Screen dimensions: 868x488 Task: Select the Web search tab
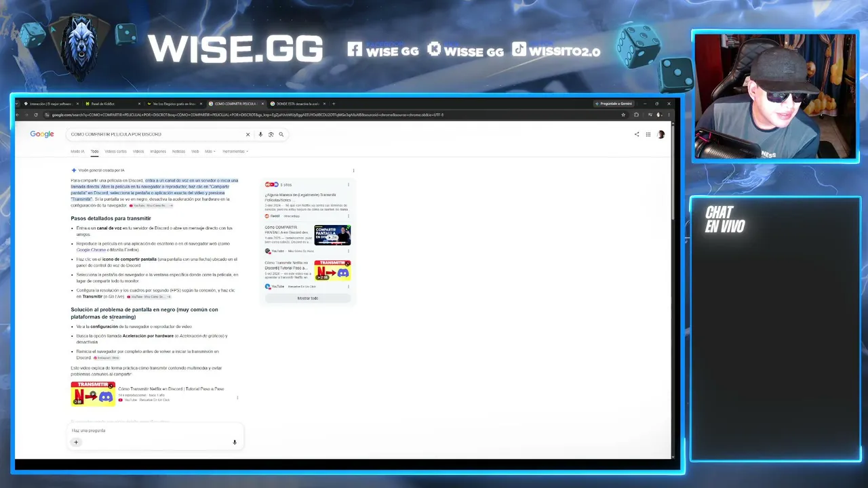coord(195,151)
